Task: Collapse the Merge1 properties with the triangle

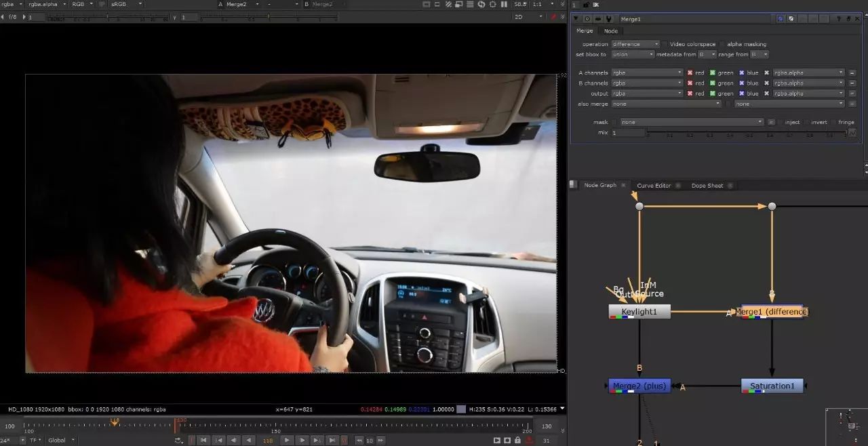Action: point(576,19)
